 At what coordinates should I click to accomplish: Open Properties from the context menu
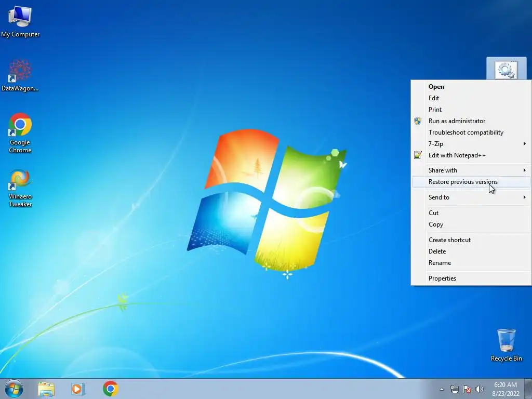[471, 278]
